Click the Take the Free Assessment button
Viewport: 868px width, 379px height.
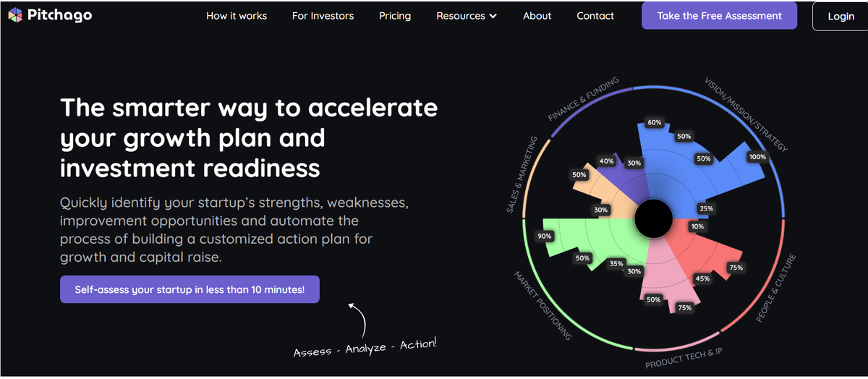coord(720,15)
